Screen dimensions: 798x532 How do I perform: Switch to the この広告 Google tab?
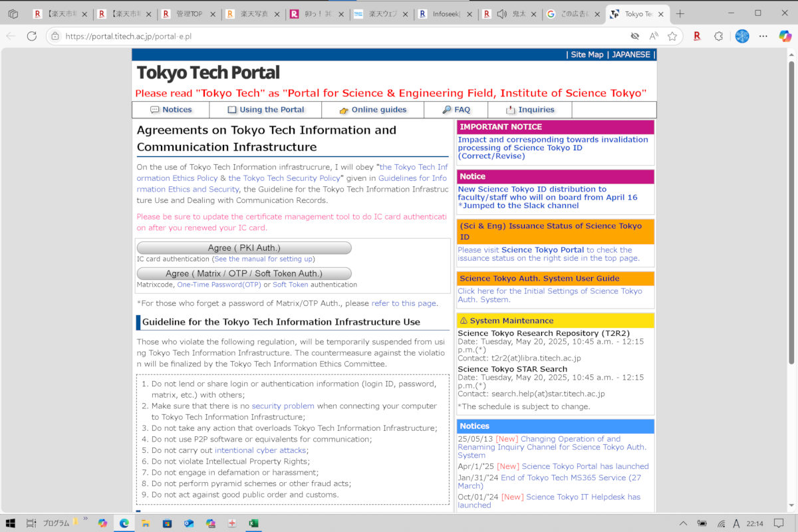(x=574, y=14)
